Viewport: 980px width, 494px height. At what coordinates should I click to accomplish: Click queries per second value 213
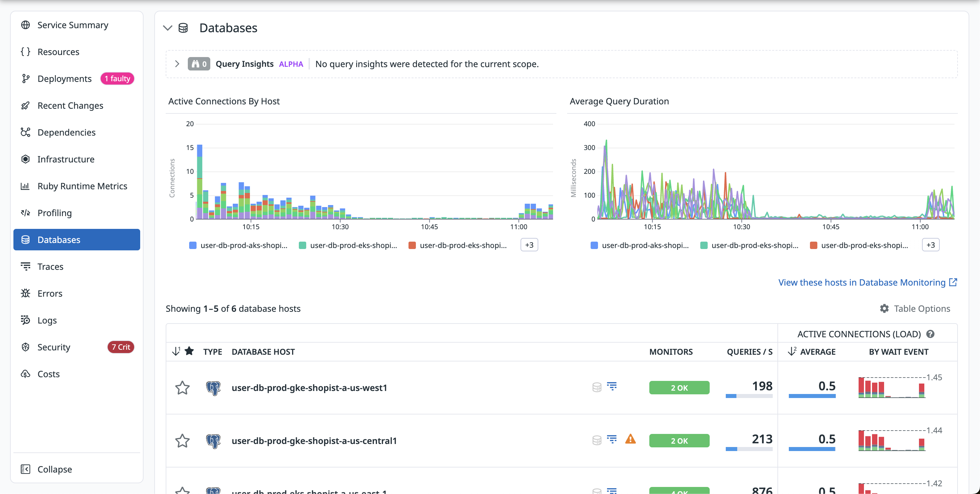pyautogui.click(x=762, y=439)
